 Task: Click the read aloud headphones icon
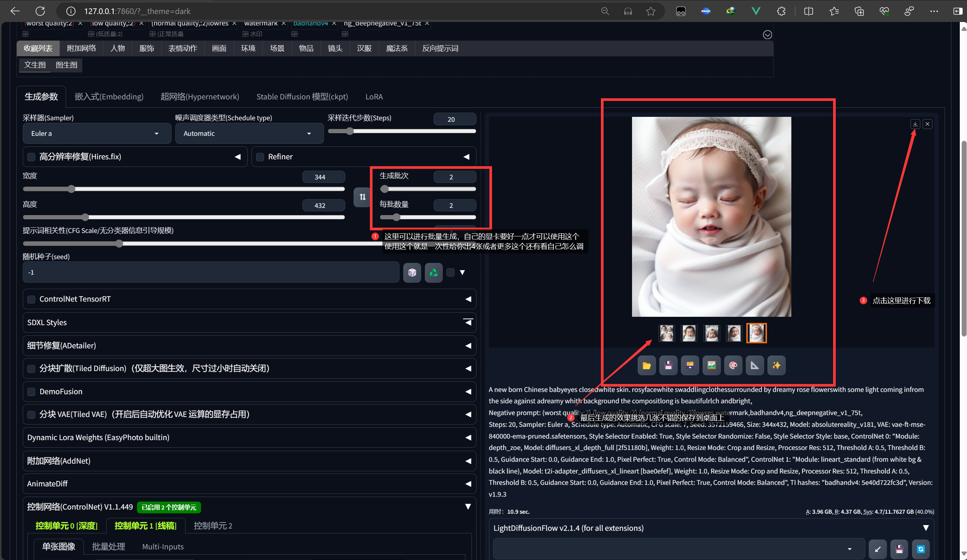[x=628, y=11]
